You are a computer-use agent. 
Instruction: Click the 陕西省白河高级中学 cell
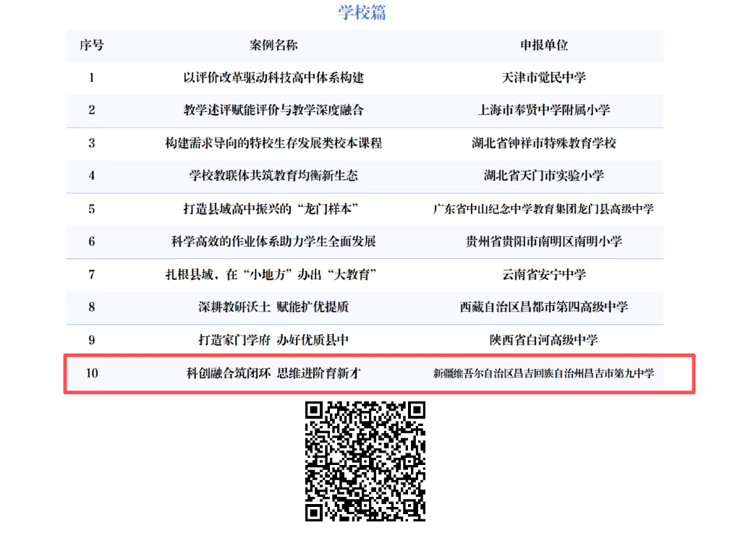[543, 340]
